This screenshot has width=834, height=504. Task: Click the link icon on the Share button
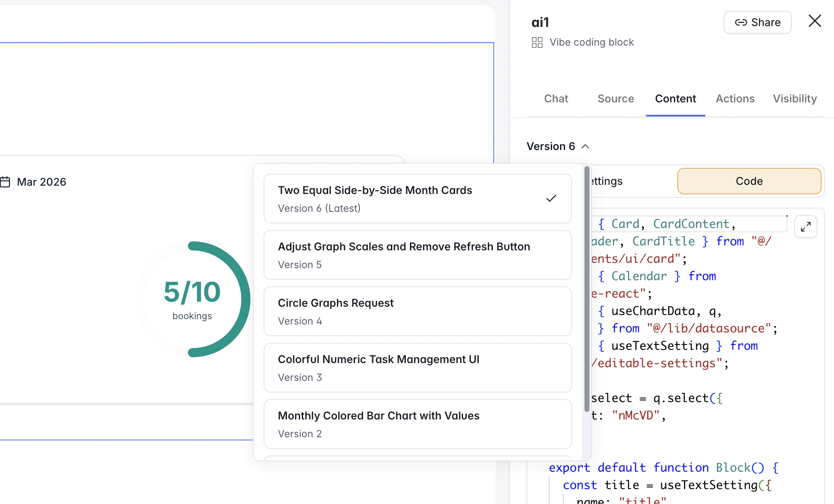(741, 22)
